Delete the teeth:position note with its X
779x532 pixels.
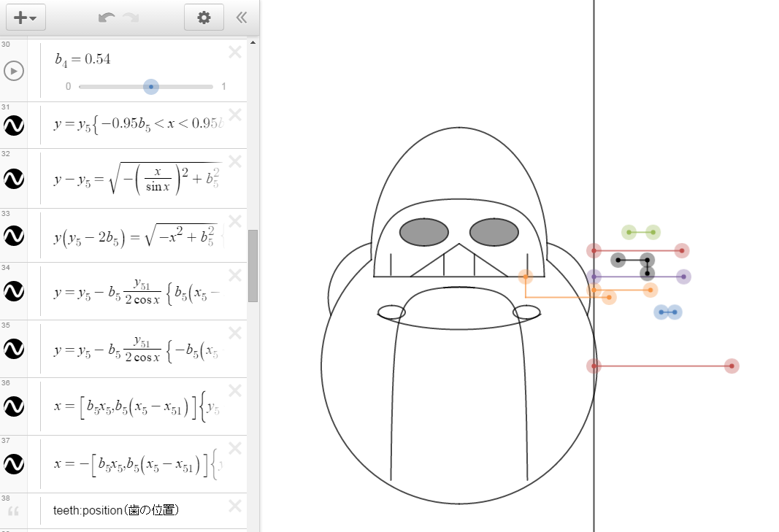pyautogui.click(x=235, y=506)
